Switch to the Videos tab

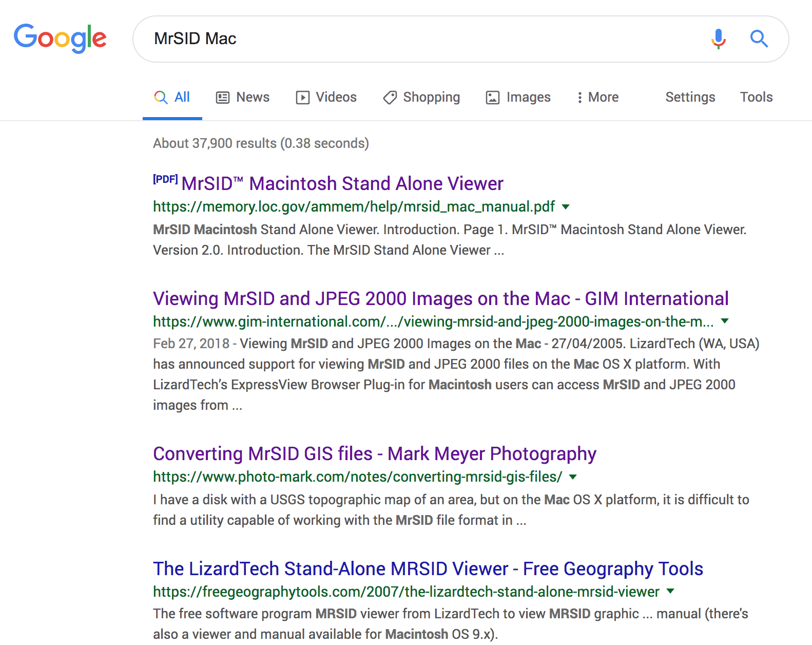point(326,98)
